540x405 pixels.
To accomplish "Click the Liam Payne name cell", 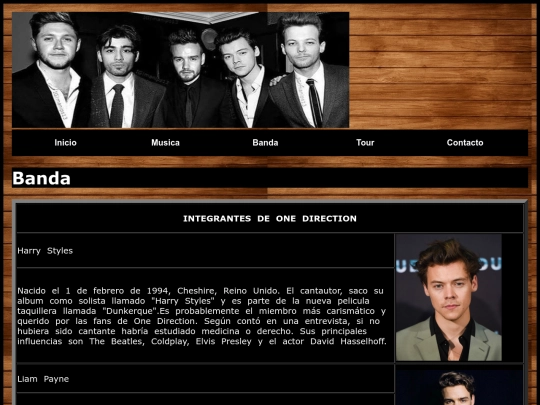I will (205, 379).
